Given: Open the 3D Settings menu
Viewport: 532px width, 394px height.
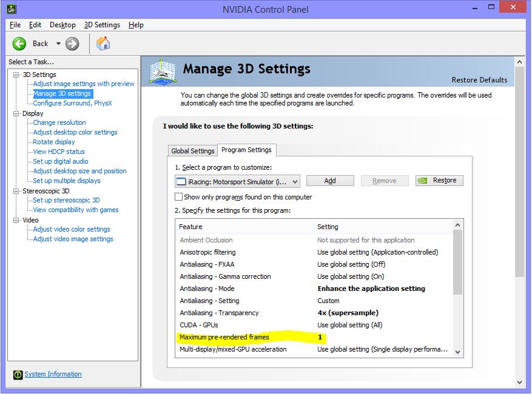Looking at the screenshot, I should [x=102, y=25].
